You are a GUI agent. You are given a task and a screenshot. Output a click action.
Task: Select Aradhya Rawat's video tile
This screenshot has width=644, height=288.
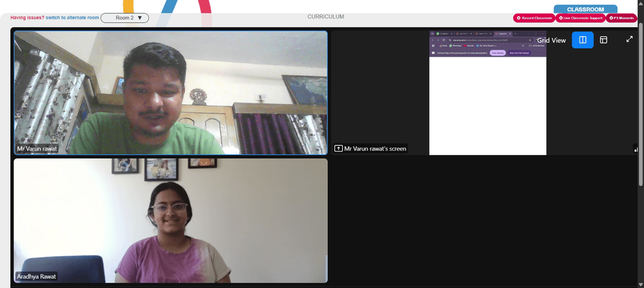click(171, 220)
